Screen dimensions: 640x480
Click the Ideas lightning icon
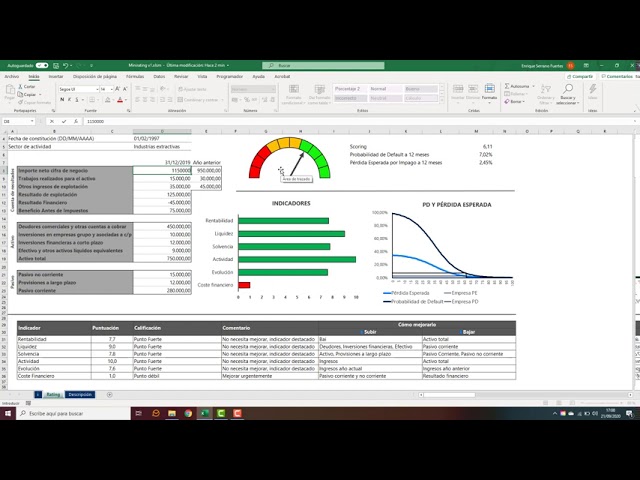click(593, 89)
